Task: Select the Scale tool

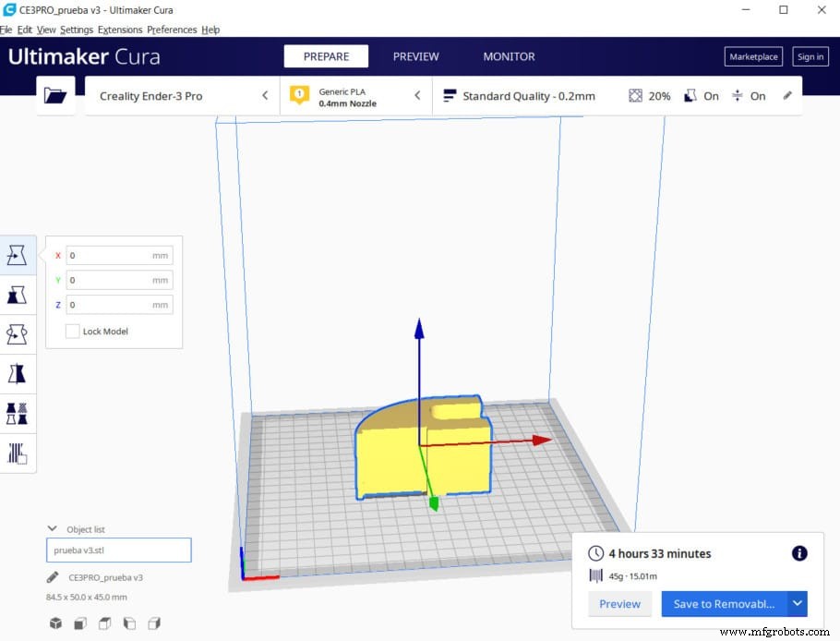Action: coord(18,295)
